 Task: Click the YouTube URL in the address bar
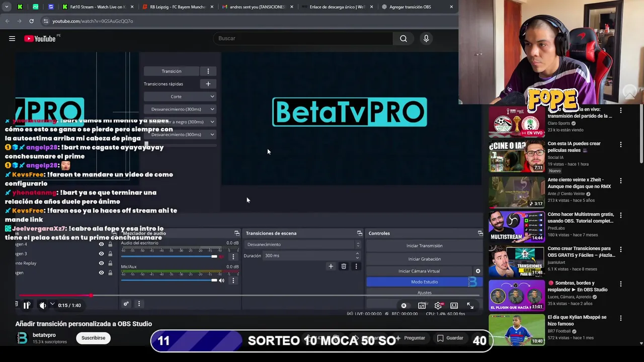click(x=93, y=21)
